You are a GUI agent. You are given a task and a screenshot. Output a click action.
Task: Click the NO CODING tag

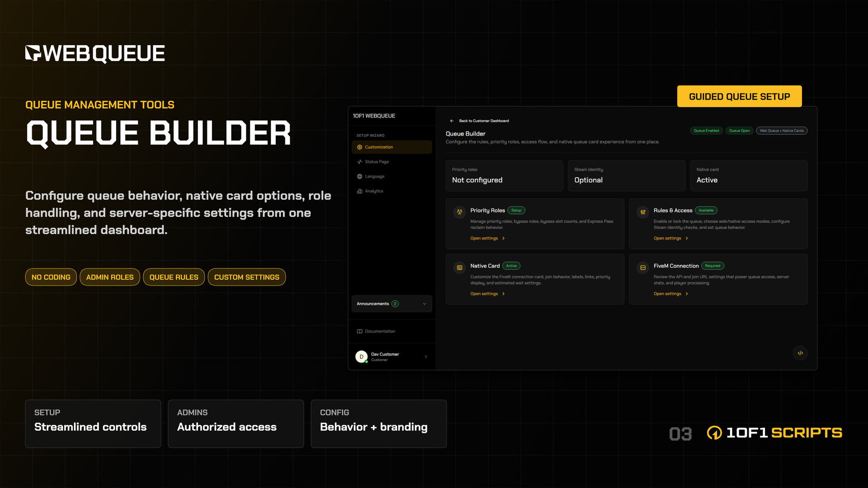[51, 277]
